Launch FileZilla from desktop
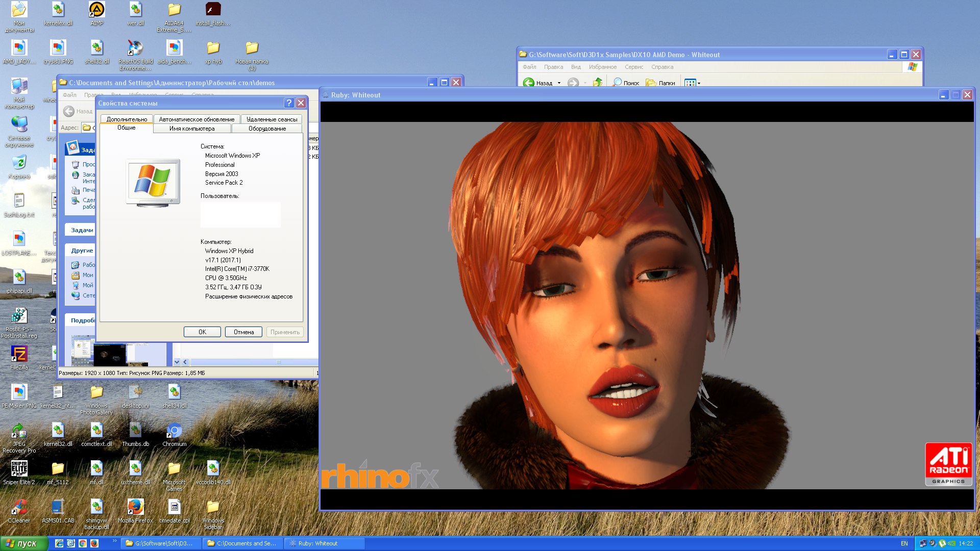This screenshot has width=980, height=551. [x=19, y=358]
